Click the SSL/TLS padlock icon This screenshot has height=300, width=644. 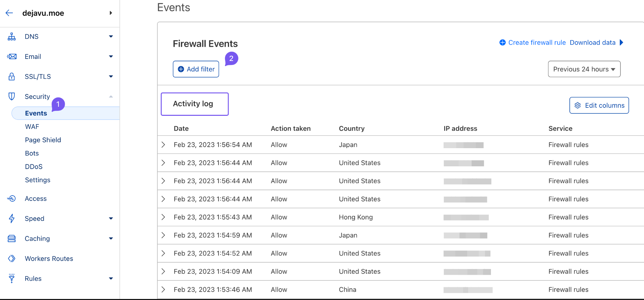(12, 77)
